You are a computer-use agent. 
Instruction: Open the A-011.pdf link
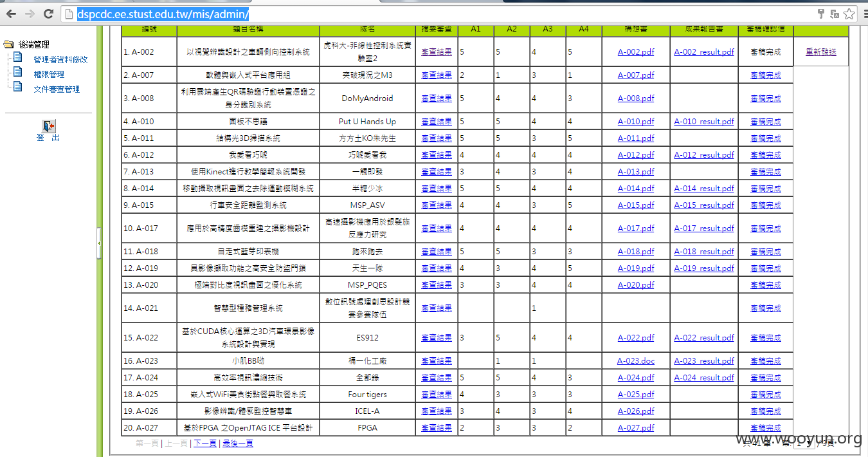tap(636, 138)
